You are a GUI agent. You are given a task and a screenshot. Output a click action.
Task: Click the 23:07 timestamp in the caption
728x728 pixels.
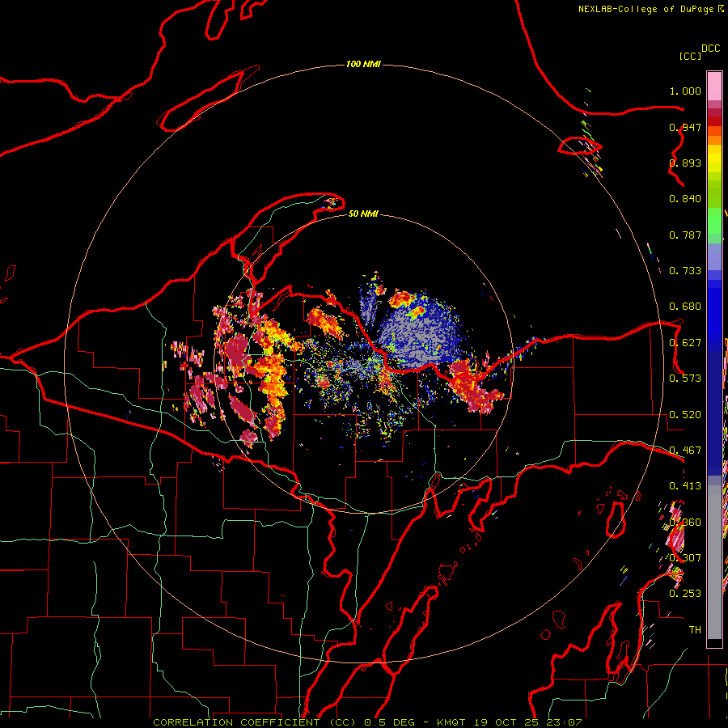click(x=564, y=722)
